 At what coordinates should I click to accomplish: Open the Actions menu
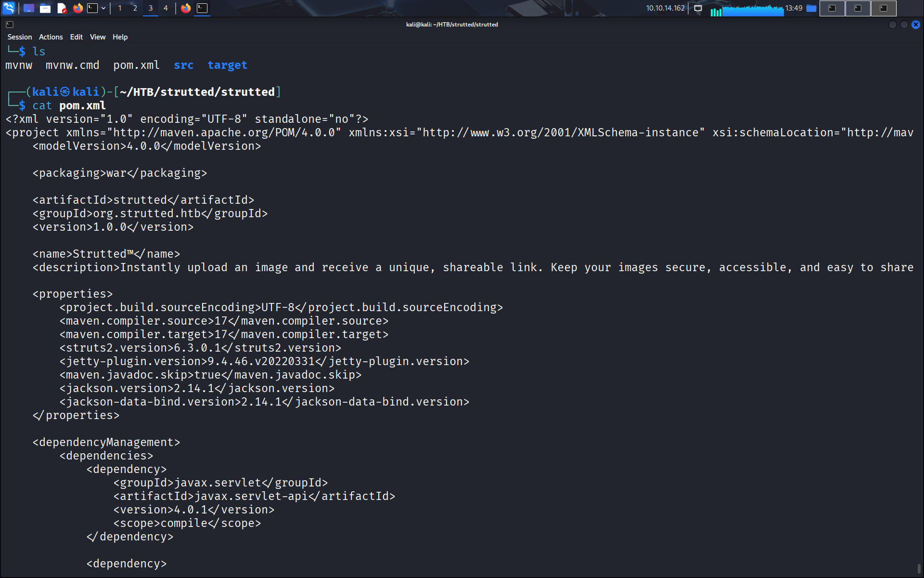51,37
